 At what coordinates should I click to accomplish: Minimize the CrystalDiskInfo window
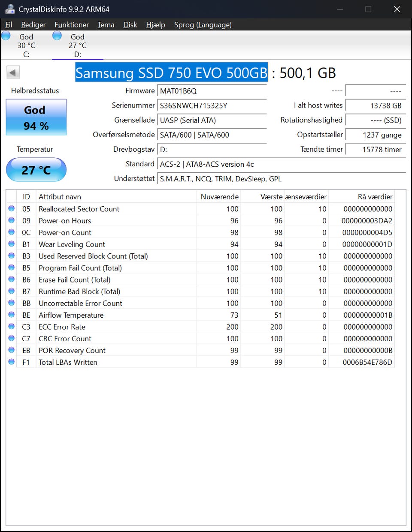click(340, 9)
